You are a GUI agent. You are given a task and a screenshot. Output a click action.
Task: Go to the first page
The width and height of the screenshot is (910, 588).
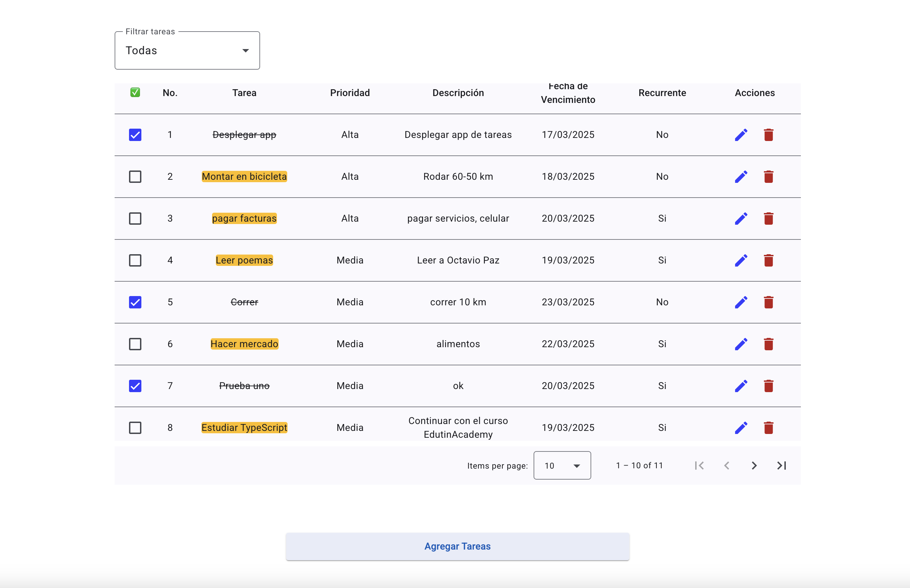coord(699,466)
